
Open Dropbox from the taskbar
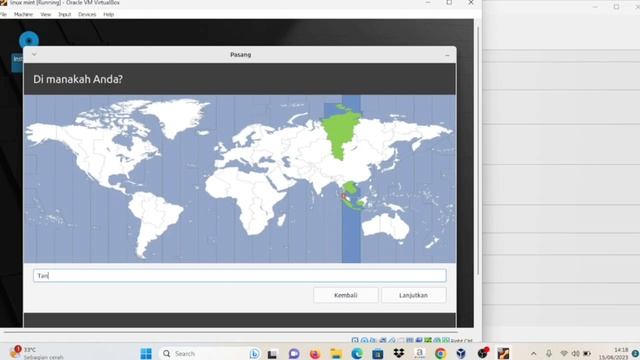click(x=399, y=353)
